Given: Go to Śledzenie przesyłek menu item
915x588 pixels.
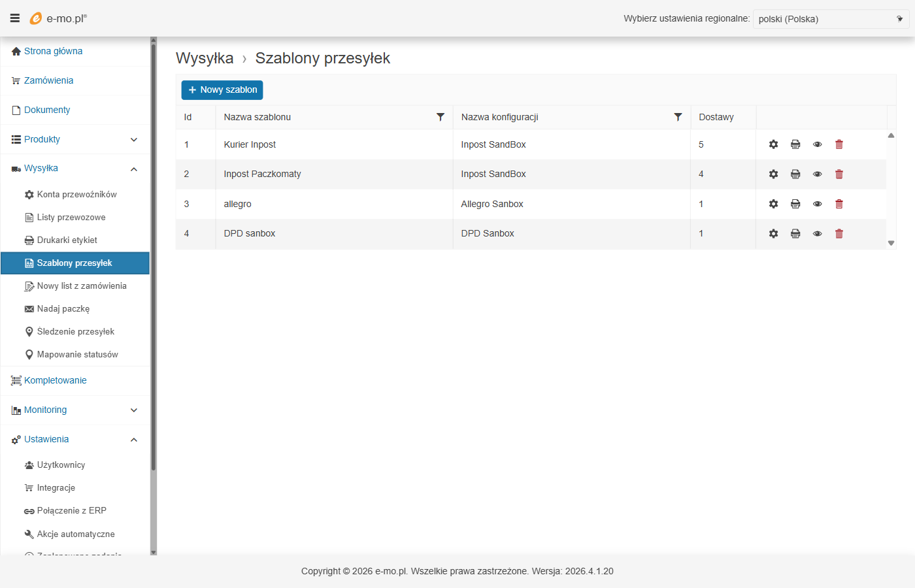Looking at the screenshot, I should (75, 332).
